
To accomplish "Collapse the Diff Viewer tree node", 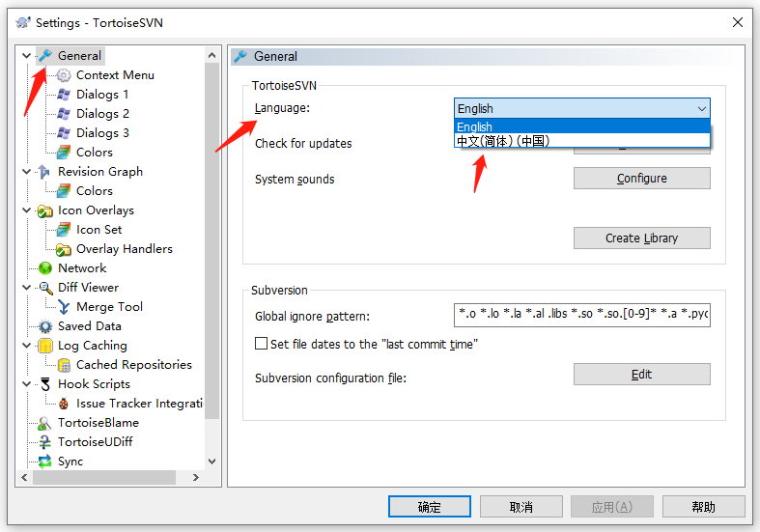I will pos(27,288).
